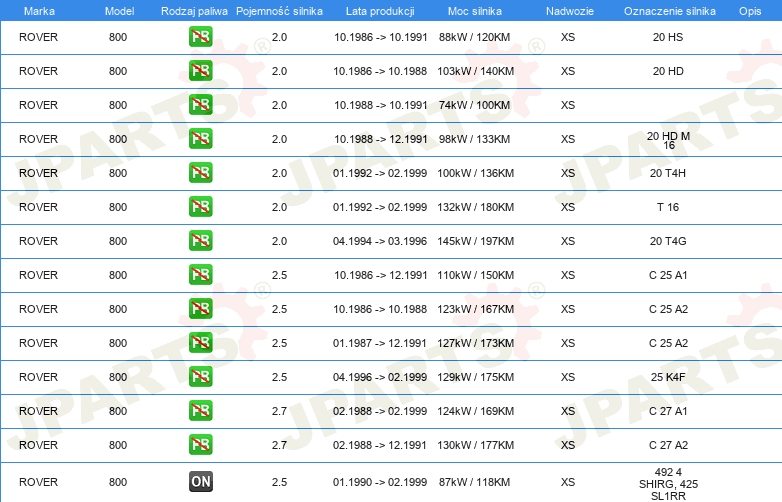Click power value 124kW / 169KM
The width and height of the screenshot is (782, 502).
coord(475,411)
